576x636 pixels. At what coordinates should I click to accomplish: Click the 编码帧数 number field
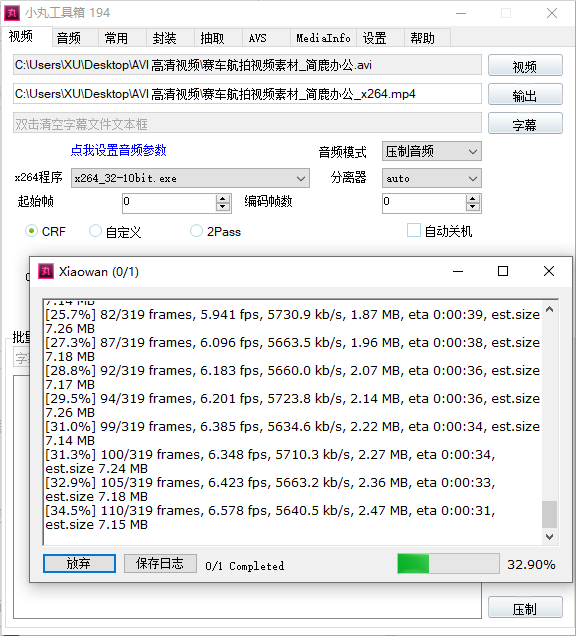click(x=424, y=203)
